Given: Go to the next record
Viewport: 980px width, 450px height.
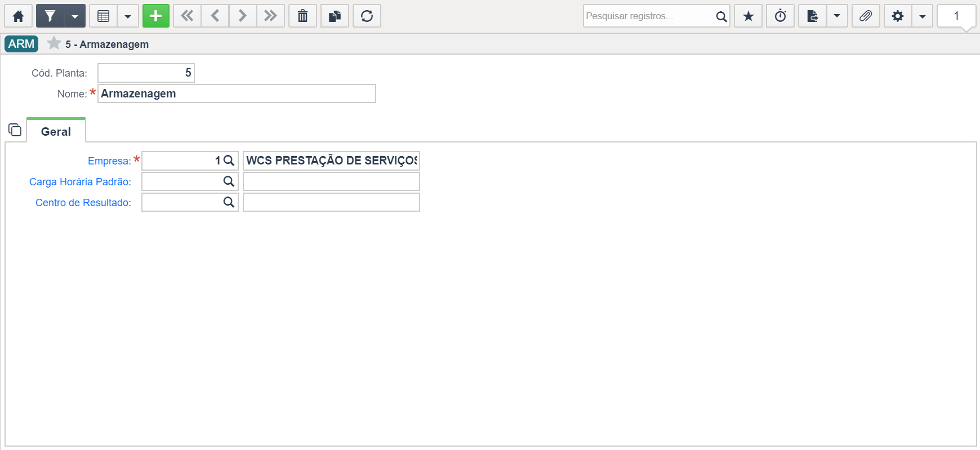Looking at the screenshot, I should tap(243, 16).
